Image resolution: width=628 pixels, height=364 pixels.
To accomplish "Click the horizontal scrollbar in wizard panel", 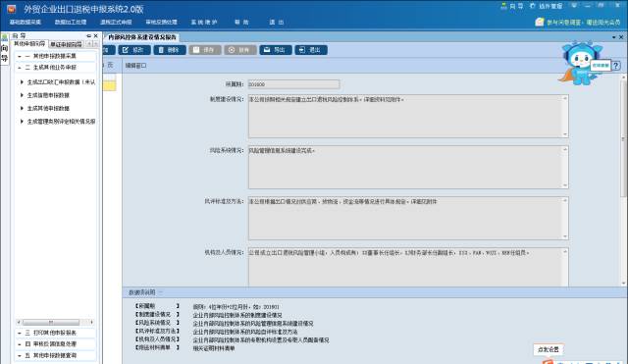I will pyautogui.click(x=55, y=322).
